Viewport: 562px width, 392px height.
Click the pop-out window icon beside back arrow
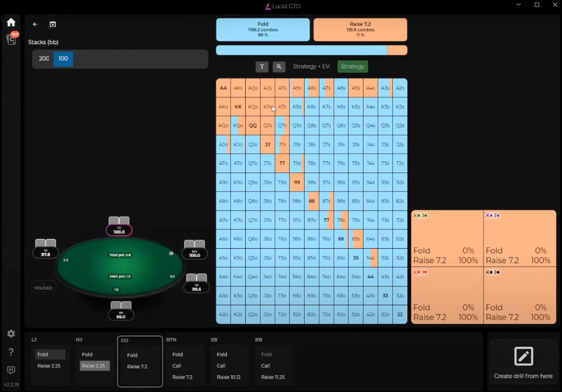coord(53,24)
